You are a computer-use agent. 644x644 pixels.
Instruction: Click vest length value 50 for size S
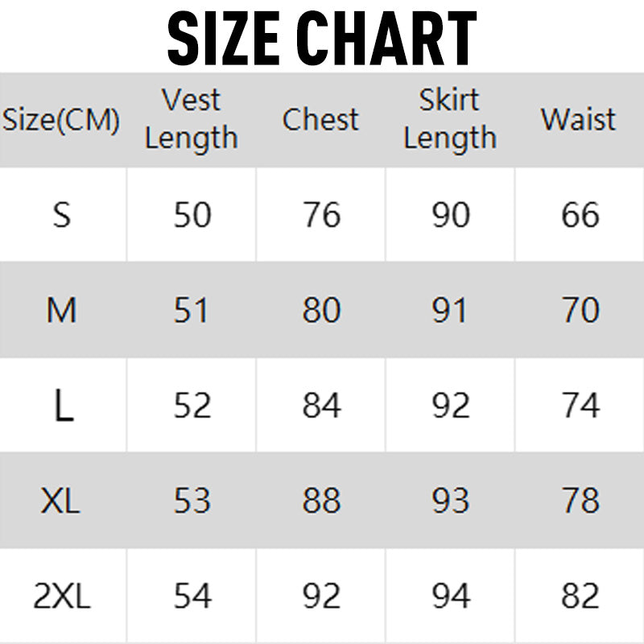coord(192,215)
